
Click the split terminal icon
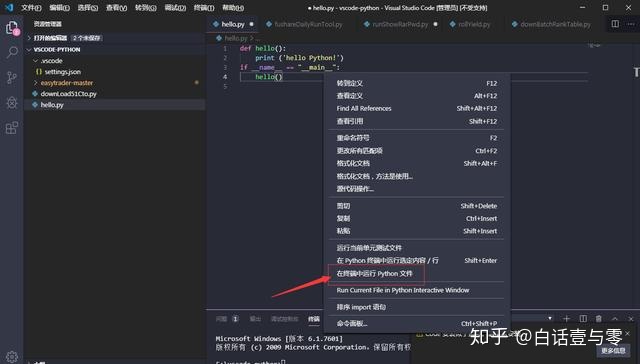pyautogui.click(x=583, y=318)
